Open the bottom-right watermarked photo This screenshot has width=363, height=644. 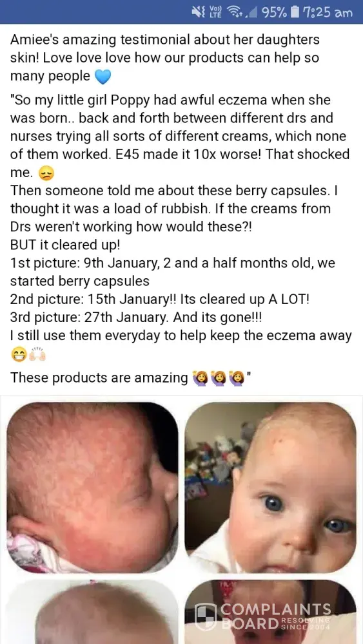(x=270, y=612)
